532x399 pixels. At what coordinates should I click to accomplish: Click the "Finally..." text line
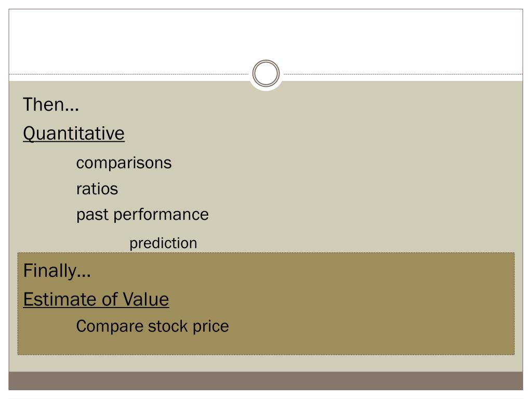point(57,271)
